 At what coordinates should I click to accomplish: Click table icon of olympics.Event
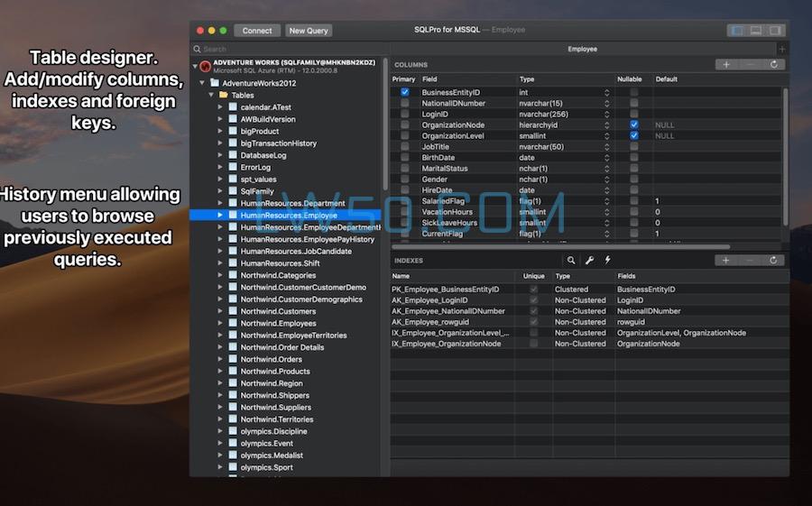(233, 444)
